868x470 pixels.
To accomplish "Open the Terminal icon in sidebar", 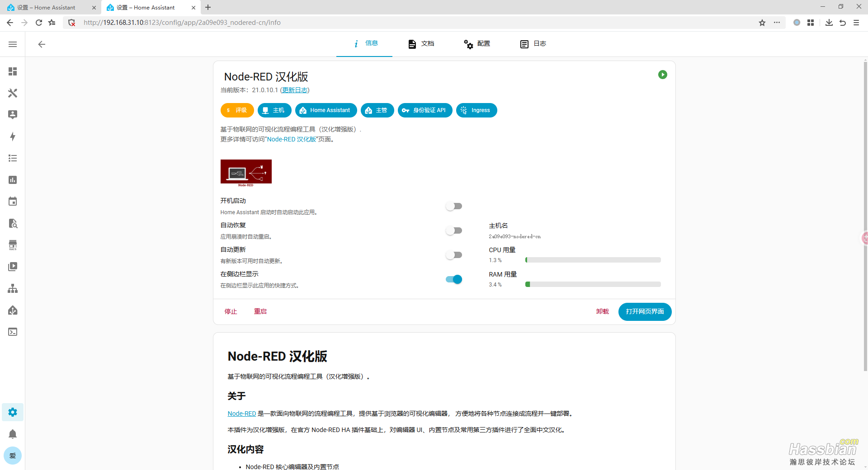I will (13, 332).
